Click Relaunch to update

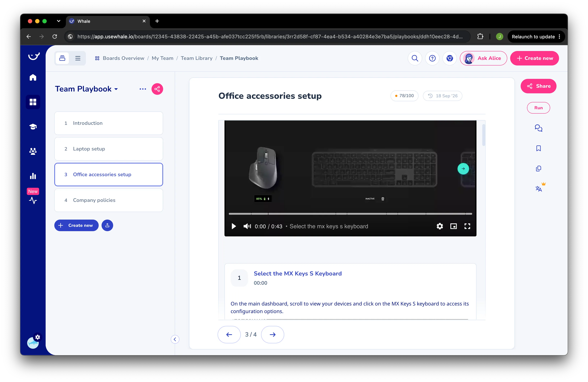point(536,37)
